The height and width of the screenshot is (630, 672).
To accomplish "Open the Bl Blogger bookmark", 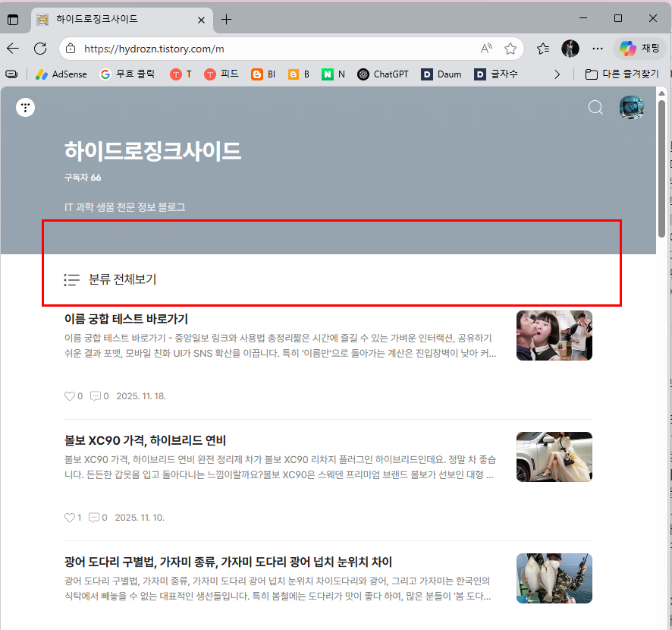I will tap(263, 74).
